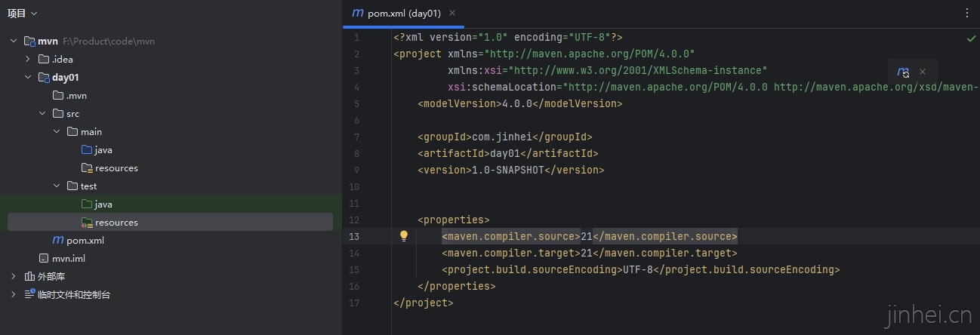Viewport: 980px width, 335px height.
Task: Collapse the src folder
Action: click(42, 113)
